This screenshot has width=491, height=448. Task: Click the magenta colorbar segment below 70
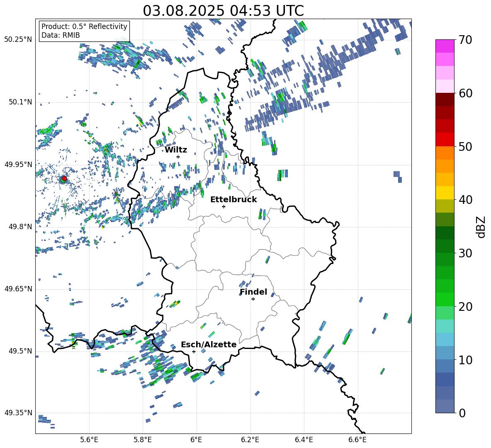(445, 46)
